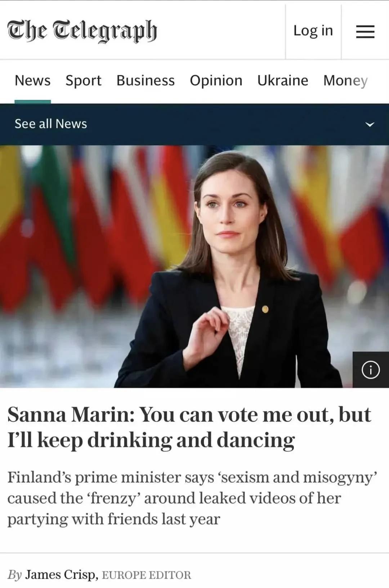Click The Telegraph logo
Screen dimensions: 389x588
pyautogui.click(x=82, y=31)
